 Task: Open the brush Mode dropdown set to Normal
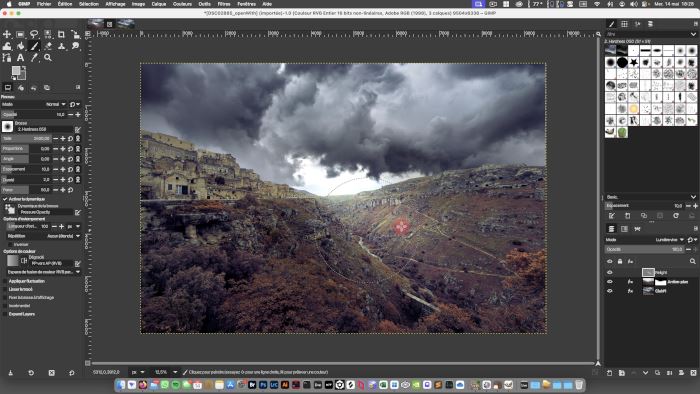click(x=56, y=104)
